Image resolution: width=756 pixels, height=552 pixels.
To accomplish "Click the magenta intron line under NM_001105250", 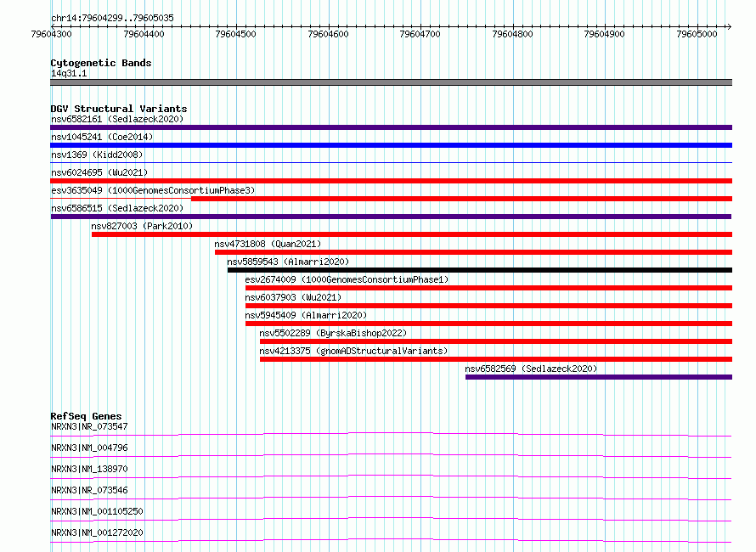I will tap(391, 518).
